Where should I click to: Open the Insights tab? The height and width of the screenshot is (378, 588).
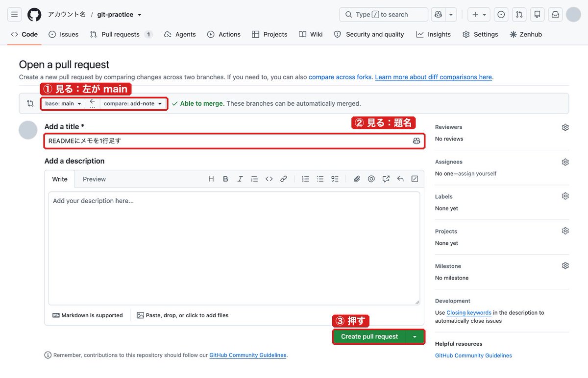(x=434, y=34)
